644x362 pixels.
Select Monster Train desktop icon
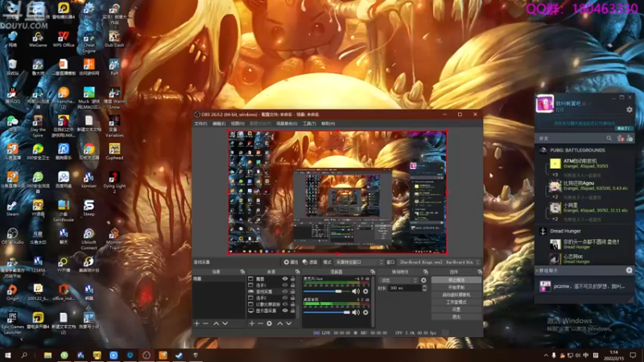click(x=114, y=239)
